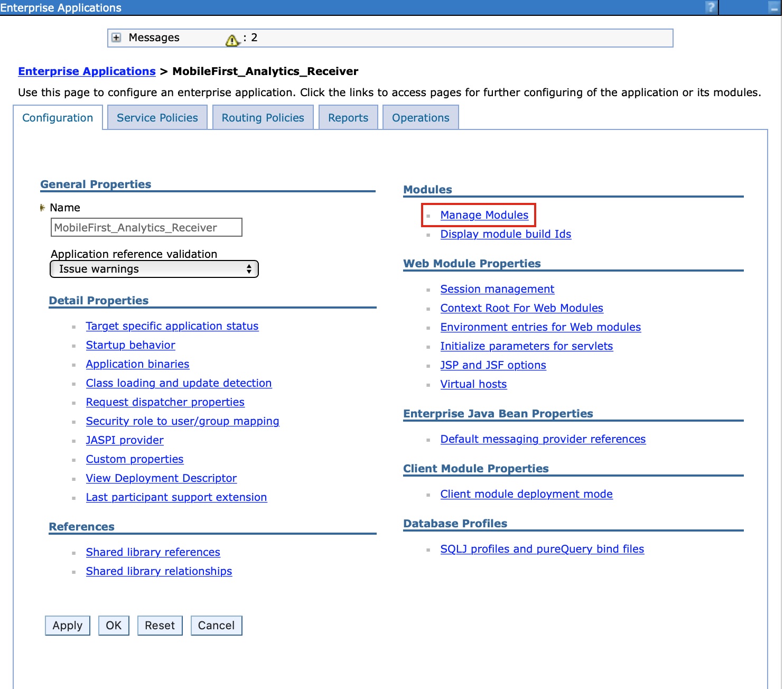Open the Virtual hosts link

tap(473, 384)
